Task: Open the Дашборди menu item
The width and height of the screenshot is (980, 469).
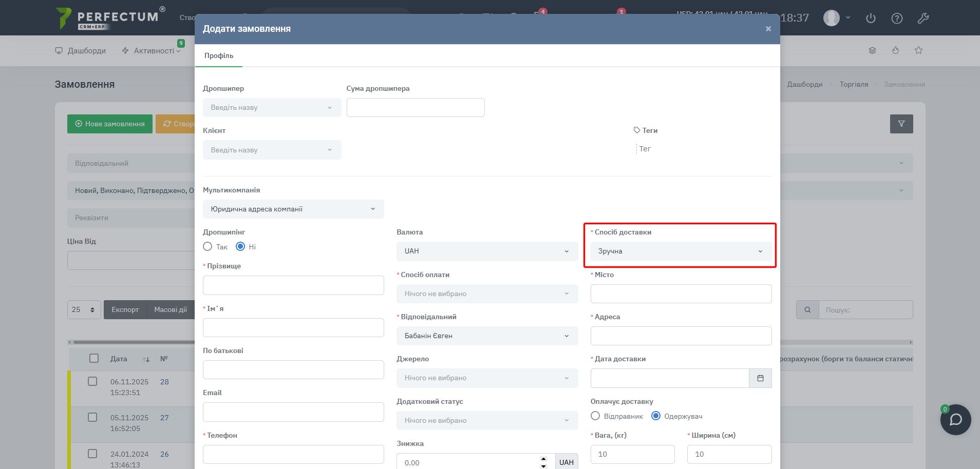Action: coord(81,51)
